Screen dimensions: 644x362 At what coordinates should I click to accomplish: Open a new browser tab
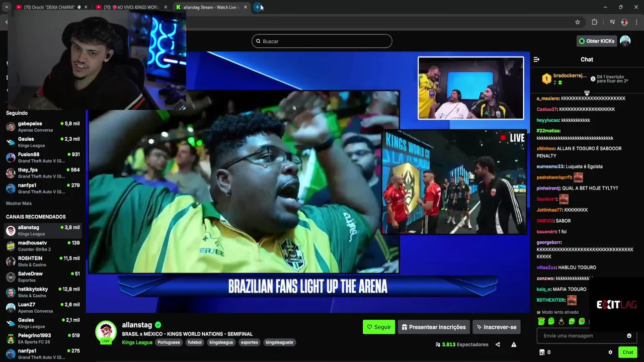[257, 7]
